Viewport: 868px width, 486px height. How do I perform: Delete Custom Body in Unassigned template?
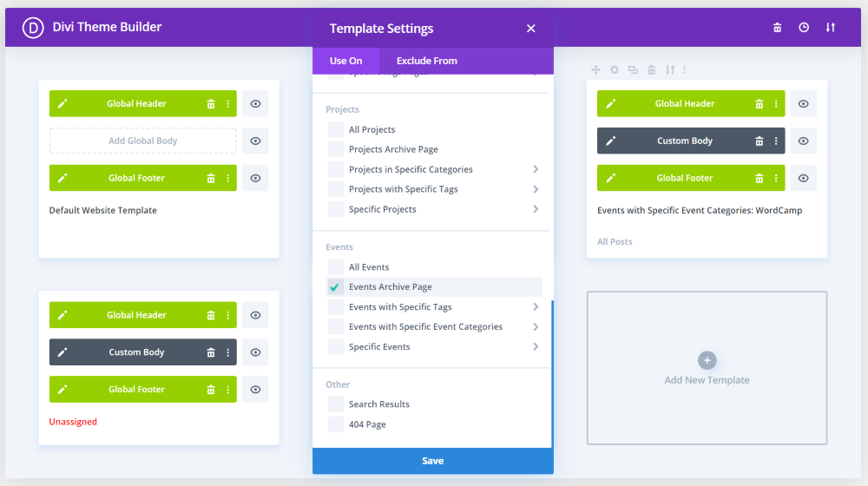point(211,352)
